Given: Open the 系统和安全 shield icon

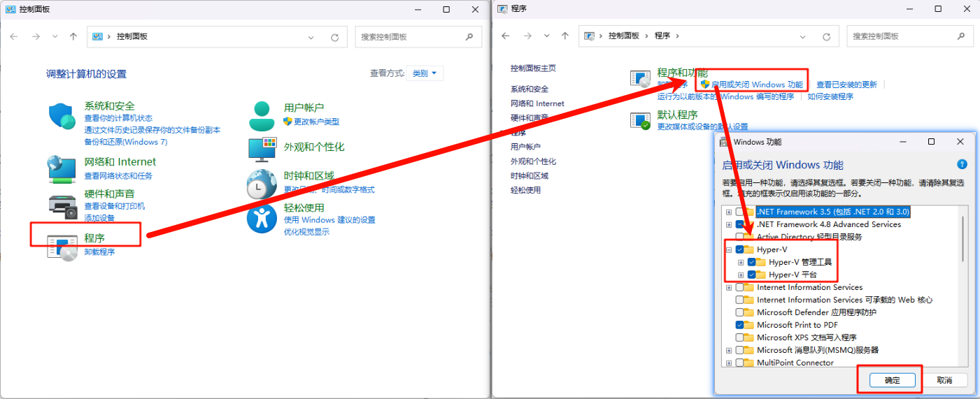Looking at the screenshot, I should tap(62, 115).
